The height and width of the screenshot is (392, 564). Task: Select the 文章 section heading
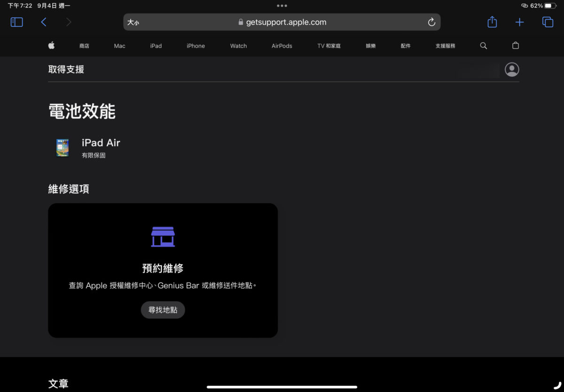pos(58,384)
